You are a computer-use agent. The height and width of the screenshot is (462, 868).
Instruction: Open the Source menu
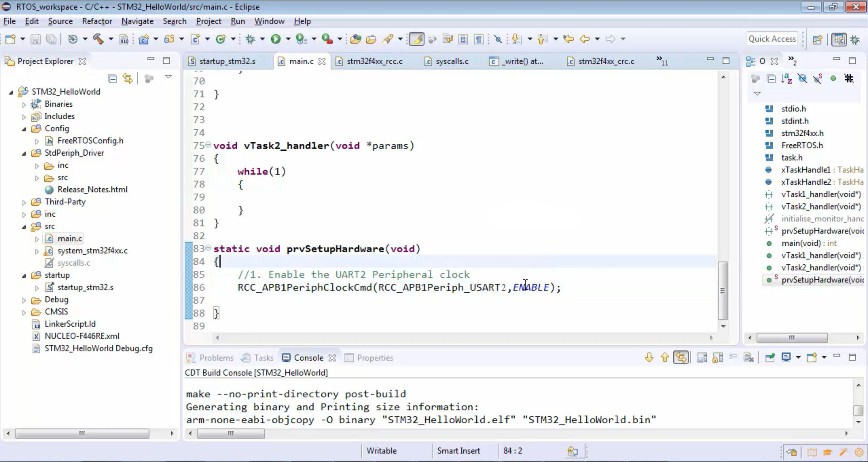[x=60, y=21]
